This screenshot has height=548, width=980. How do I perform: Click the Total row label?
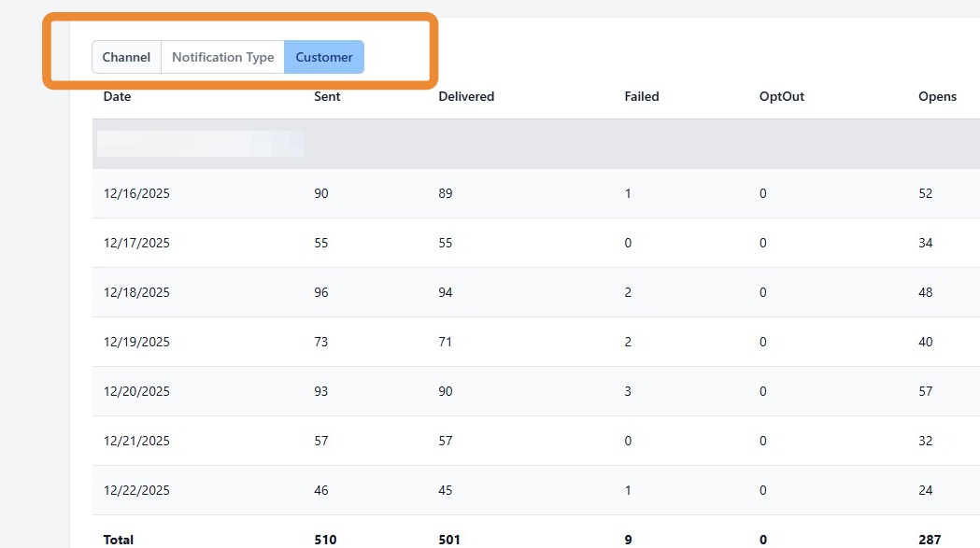pos(119,540)
